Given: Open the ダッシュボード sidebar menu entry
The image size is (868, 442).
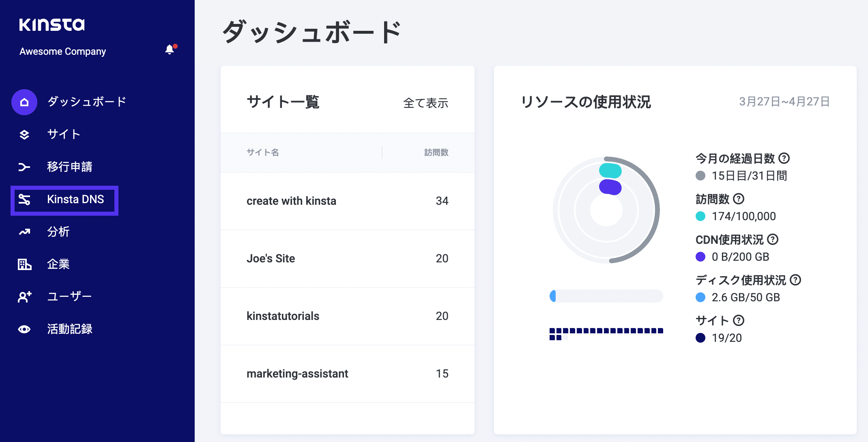Looking at the screenshot, I should pos(87,102).
